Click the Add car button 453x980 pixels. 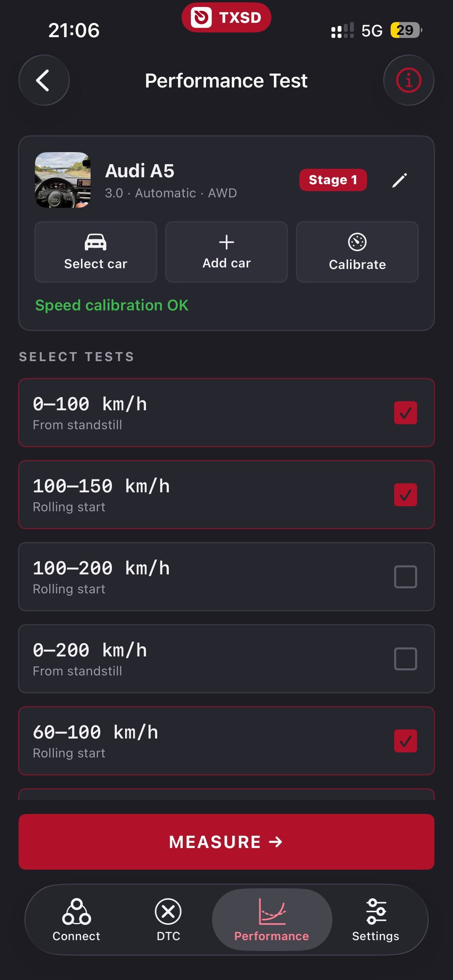(x=226, y=252)
